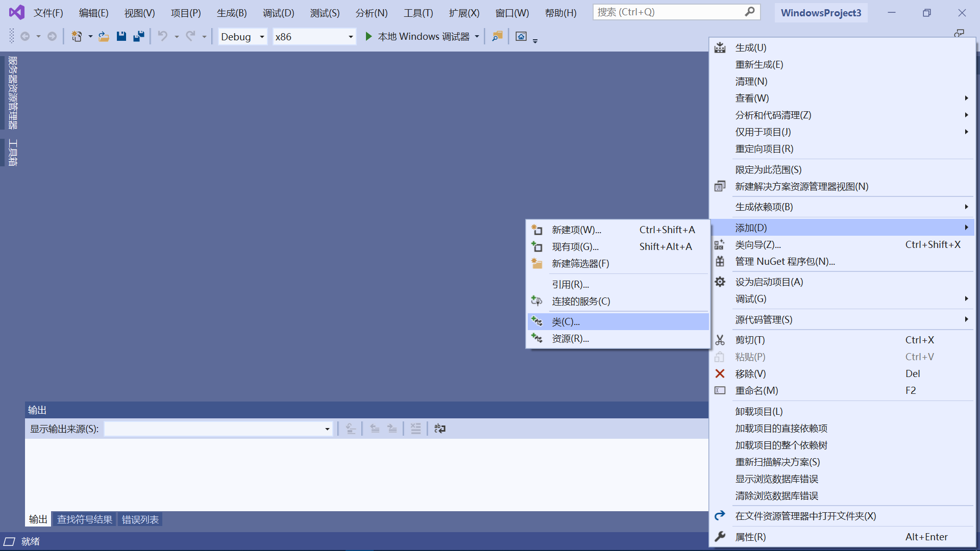The height and width of the screenshot is (551, 980).
Task: Expand the toolbar options overflow arrow
Action: (x=535, y=40)
